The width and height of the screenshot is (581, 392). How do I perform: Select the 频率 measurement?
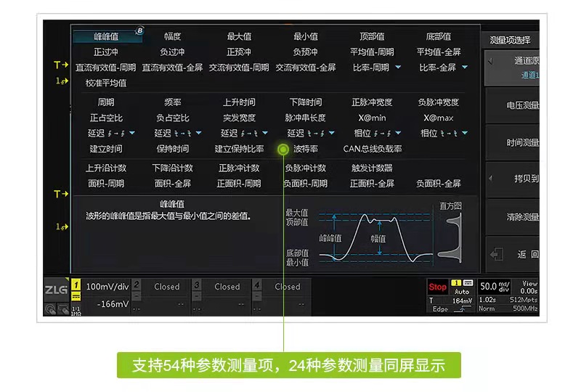172,102
